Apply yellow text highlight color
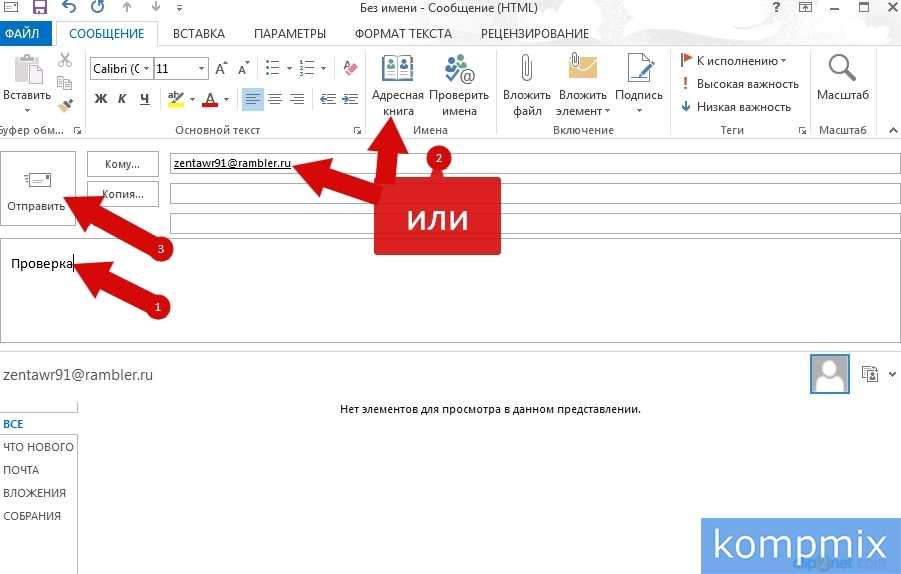The height and width of the screenshot is (574, 901). click(176, 99)
